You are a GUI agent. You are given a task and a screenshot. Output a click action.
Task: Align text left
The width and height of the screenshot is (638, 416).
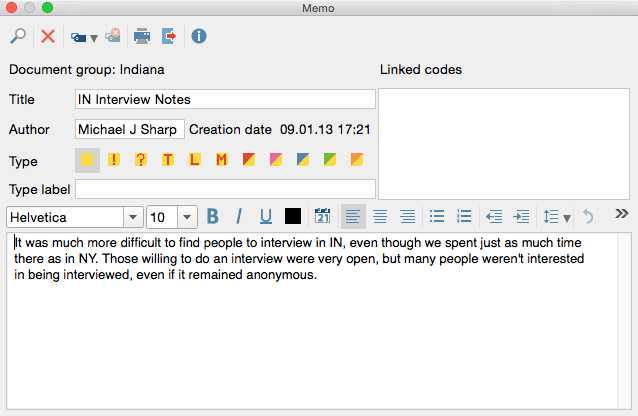(x=353, y=216)
